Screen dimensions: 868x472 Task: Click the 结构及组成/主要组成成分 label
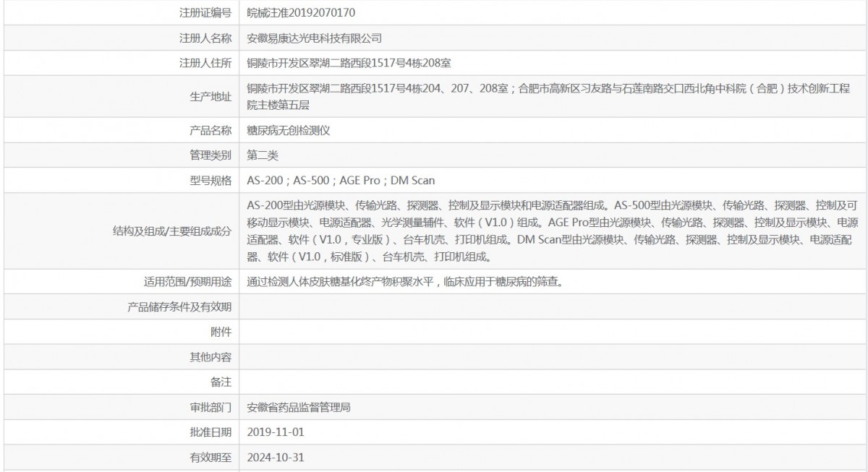point(172,231)
